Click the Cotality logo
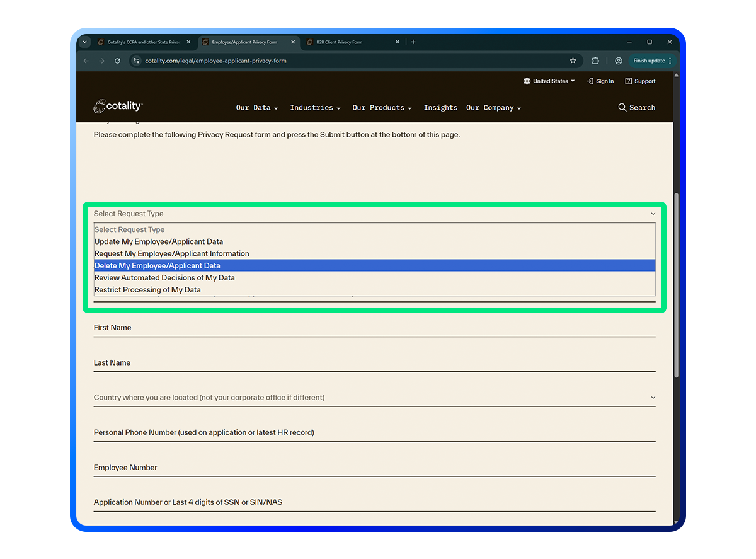The height and width of the screenshot is (559, 756). click(117, 107)
